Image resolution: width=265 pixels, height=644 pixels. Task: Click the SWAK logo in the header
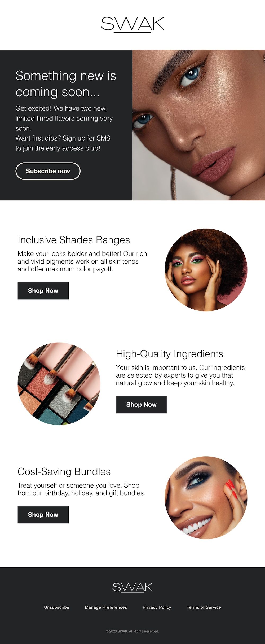[132, 24]
